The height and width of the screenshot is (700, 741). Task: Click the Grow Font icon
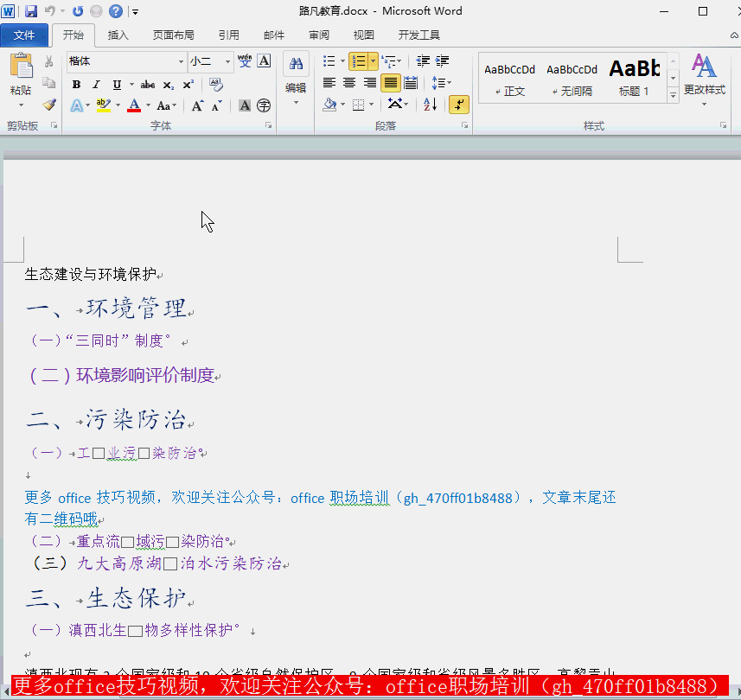(198, 105)
